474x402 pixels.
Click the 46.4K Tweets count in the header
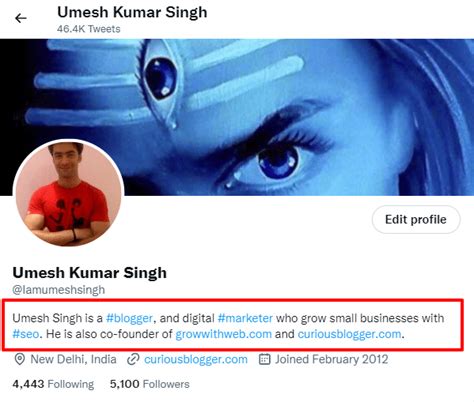88,29
